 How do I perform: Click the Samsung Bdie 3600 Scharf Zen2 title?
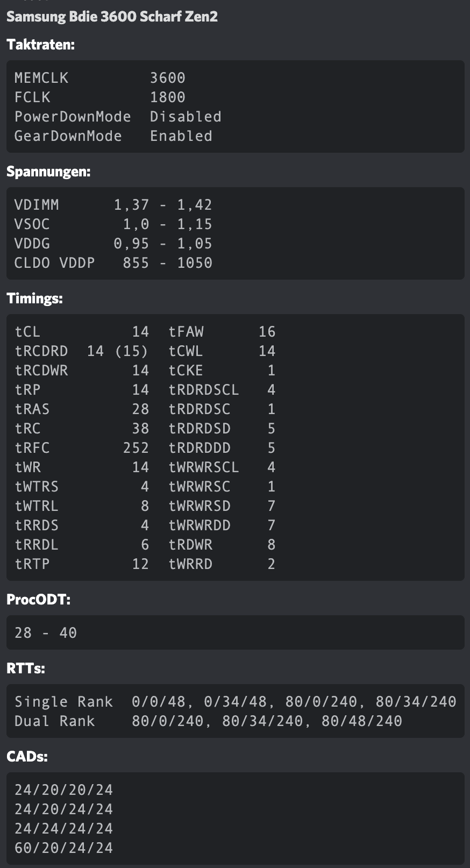pyautogui.click(x=112, y=17)
